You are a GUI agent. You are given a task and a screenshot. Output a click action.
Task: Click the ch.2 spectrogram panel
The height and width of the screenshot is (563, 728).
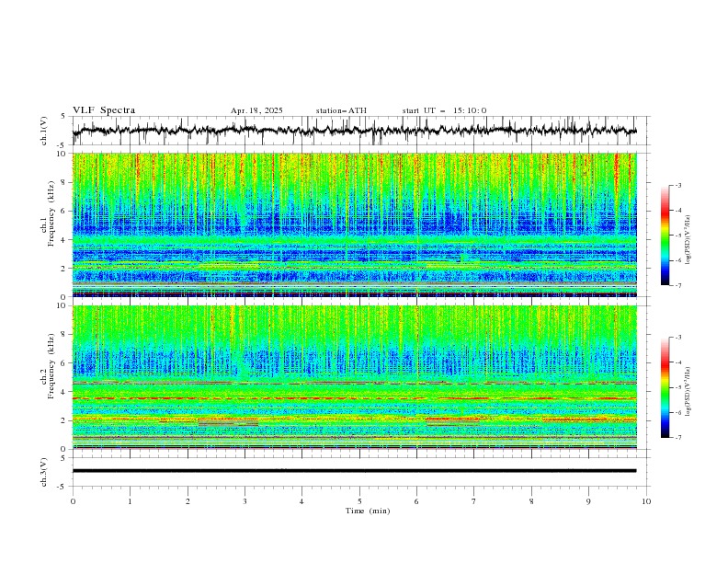coord(355,377)
